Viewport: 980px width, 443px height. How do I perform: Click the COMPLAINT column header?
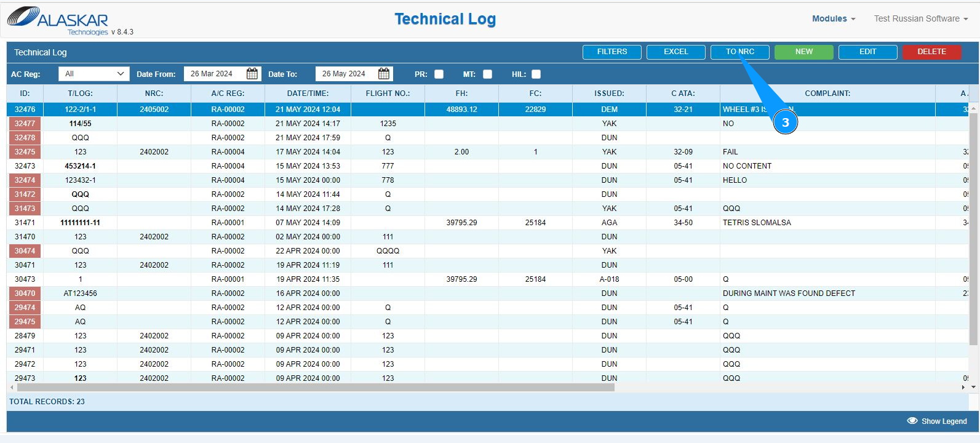tap(827, 94)
